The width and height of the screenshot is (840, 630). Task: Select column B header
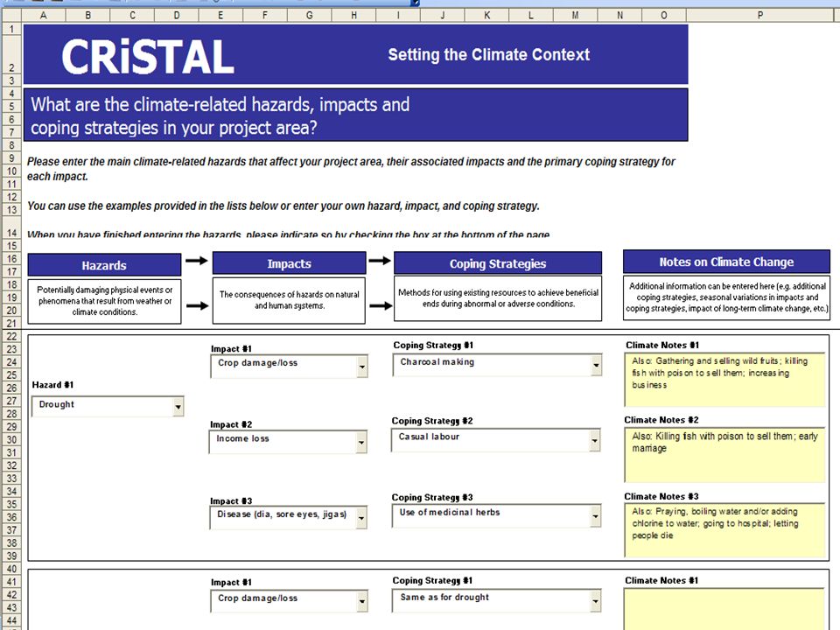click(x=87, y=16)
